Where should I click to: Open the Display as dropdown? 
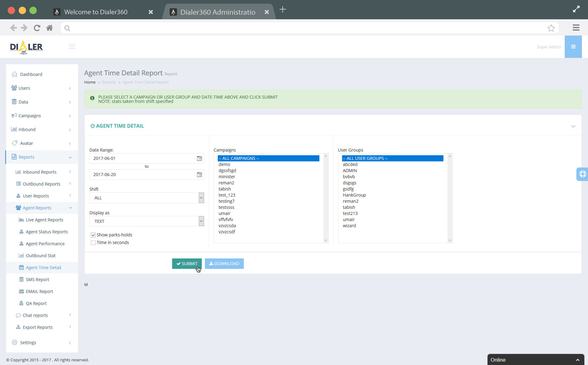tap(201, 221)
